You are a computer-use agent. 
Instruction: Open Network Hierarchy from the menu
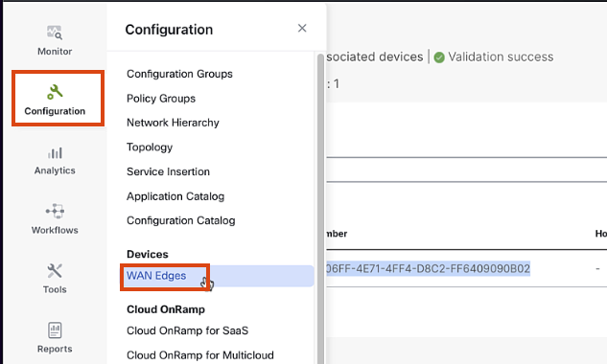pyautogui.click(x=173, y=123)
